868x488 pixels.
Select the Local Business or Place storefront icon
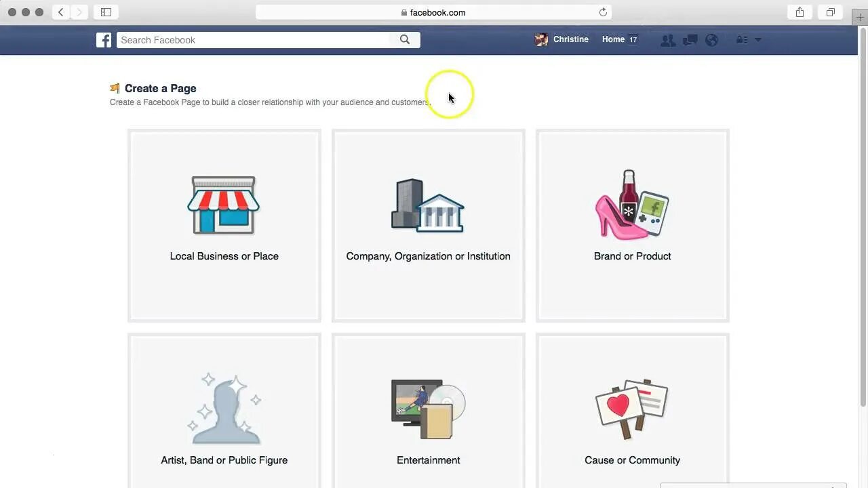tap(224, 205)
